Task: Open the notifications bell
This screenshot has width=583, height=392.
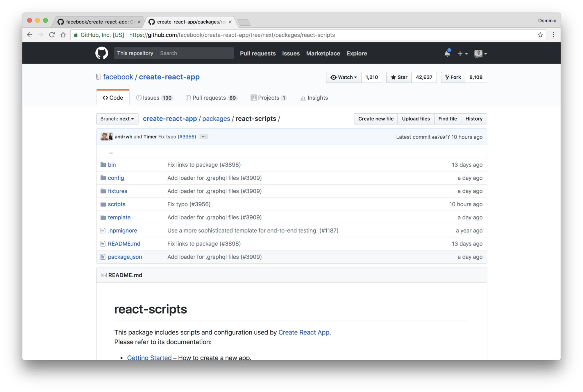Action: coord(447,53)
